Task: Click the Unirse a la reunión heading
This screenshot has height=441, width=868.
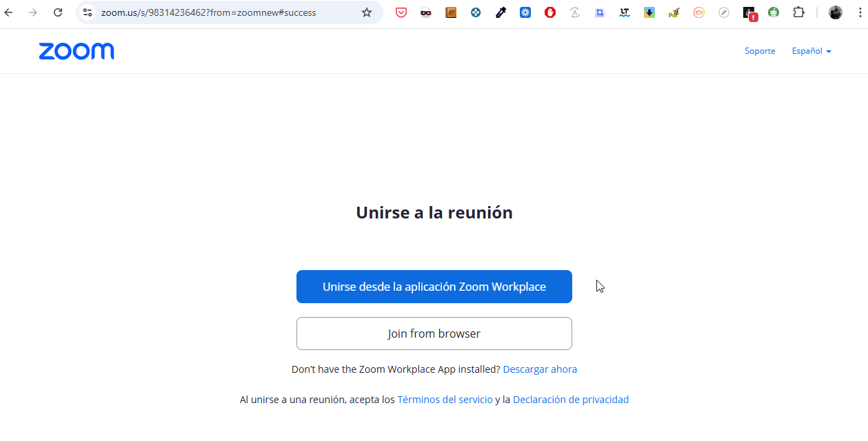Action: (434, 212)
